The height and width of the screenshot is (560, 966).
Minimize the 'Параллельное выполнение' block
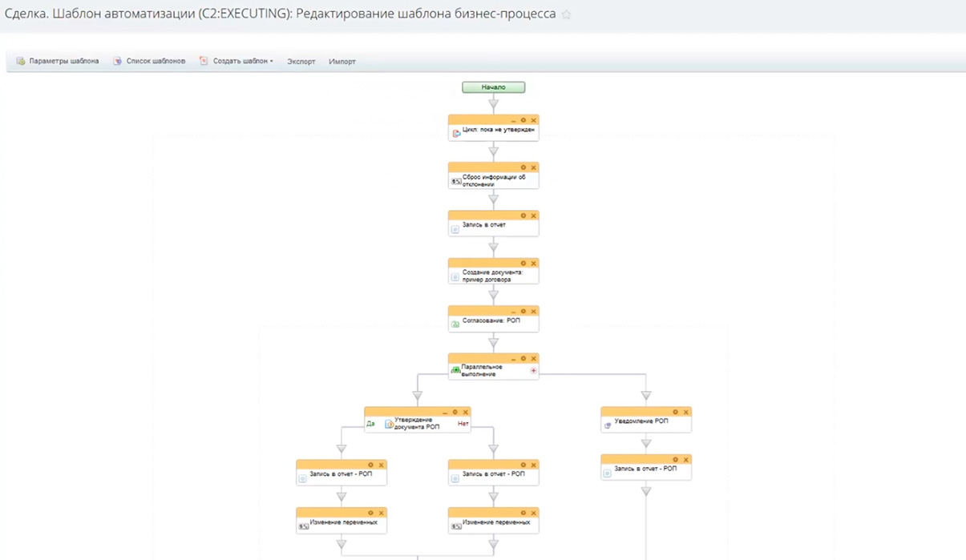(514, 359)
